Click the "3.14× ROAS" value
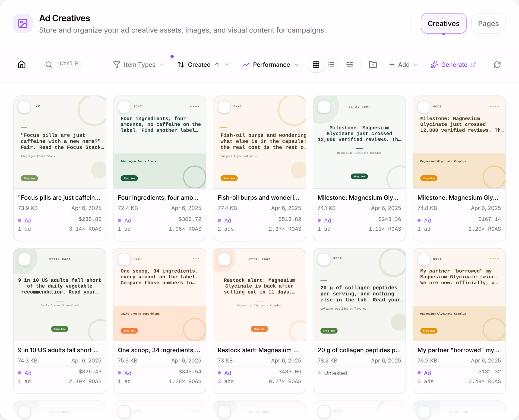 click(85, 229)
